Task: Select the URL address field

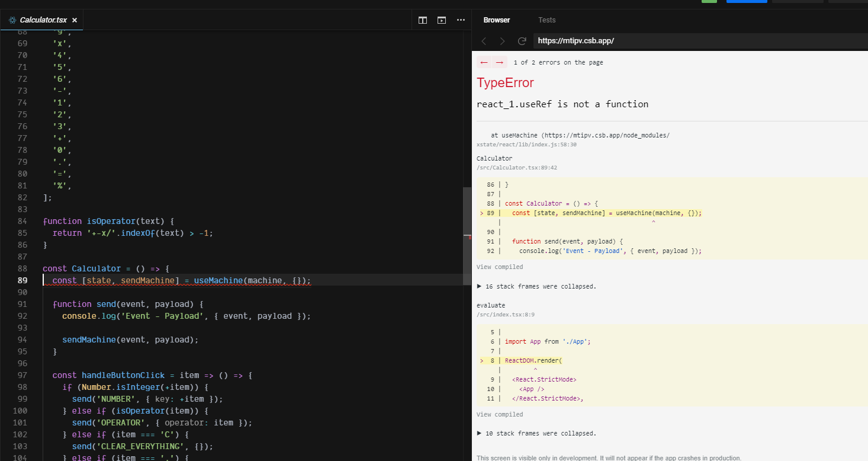Action: [651, 40]
